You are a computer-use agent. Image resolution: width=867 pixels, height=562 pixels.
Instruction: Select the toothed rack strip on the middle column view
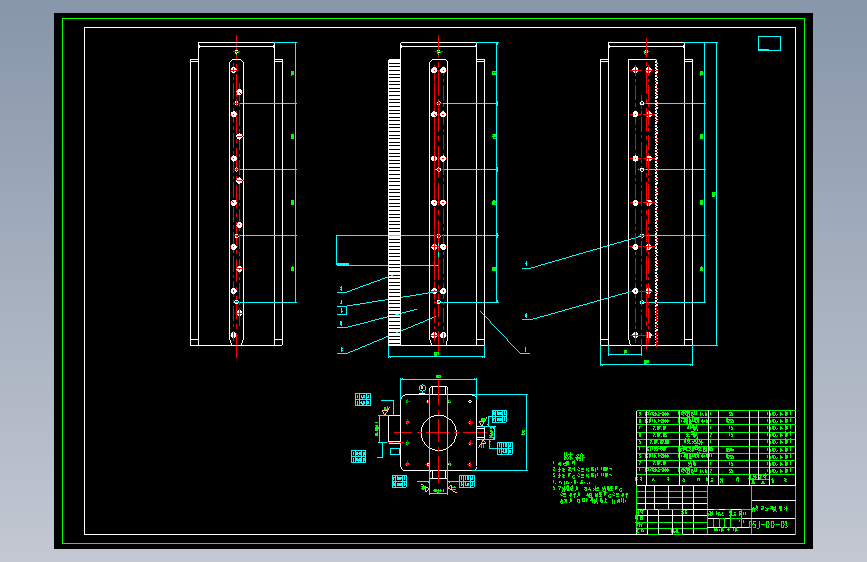(394, 202)
